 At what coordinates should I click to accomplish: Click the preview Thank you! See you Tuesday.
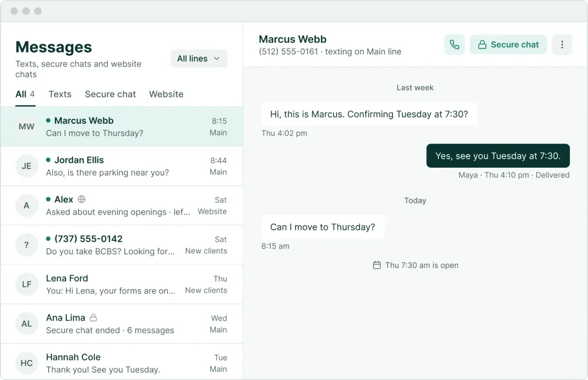103,370
